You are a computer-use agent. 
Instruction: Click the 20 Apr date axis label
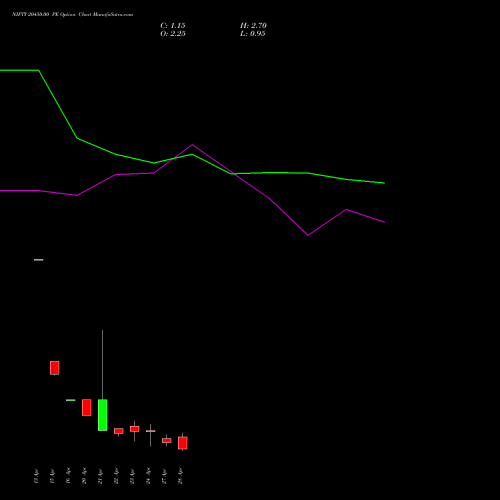pyautogui.click(x=84, y=476)
